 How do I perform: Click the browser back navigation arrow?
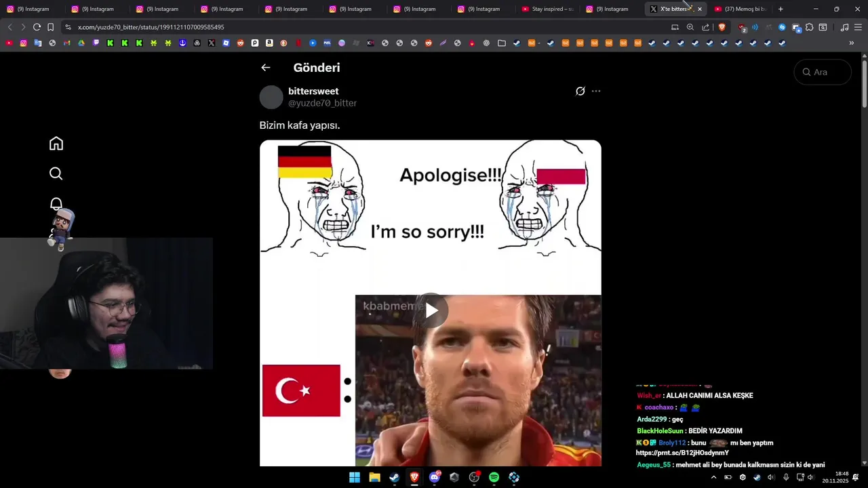[x=9, y=27]
